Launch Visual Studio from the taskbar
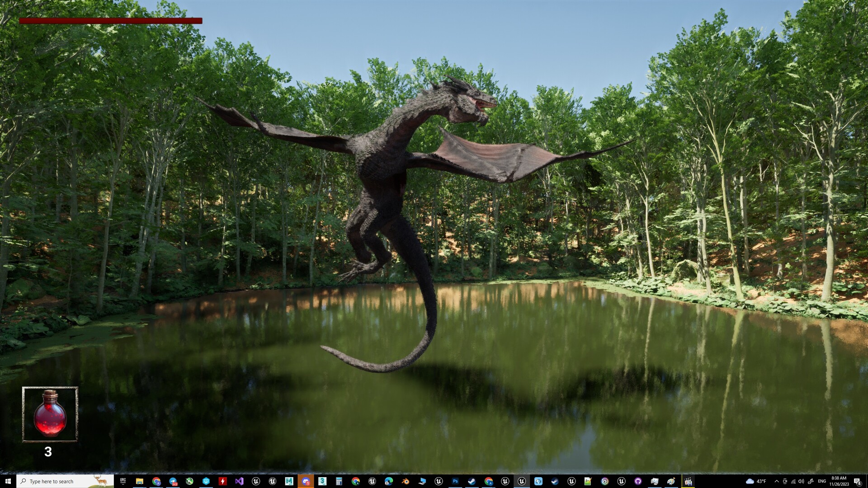868x488 pixels. click(x=239, y=480)
